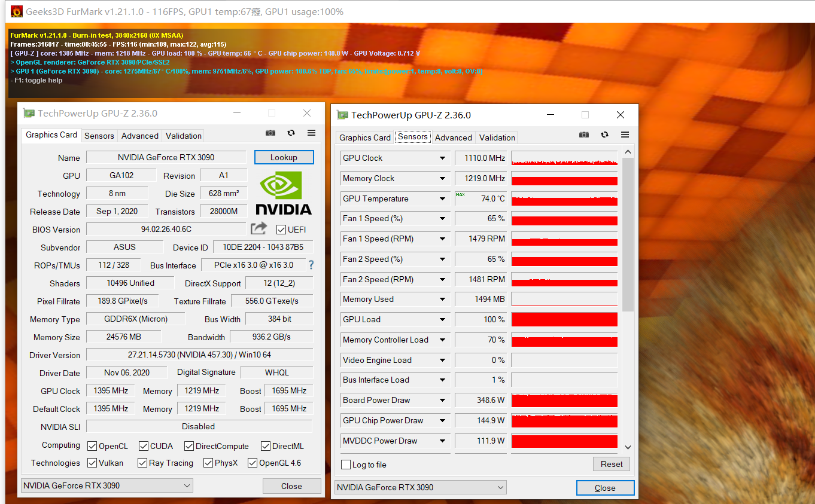The height and width of the screenshot is (504, 815).
Task: Click the GPU Temperature history graph
Action: [x=564, y=198]
